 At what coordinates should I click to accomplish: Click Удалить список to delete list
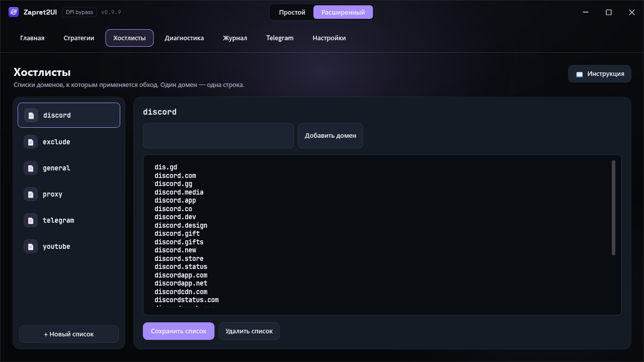coord(249,331)
